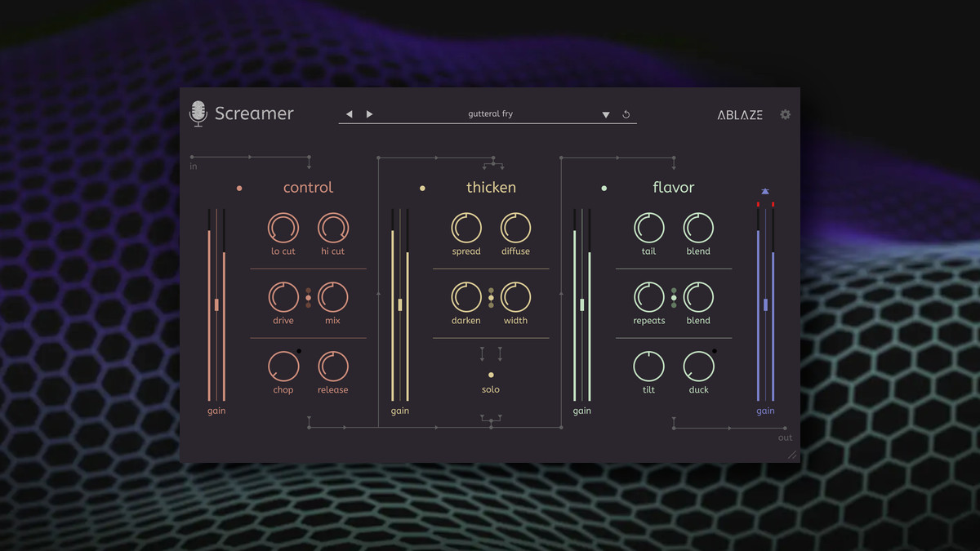Viewport: 980px width, 551px height.
Task: Click the 'solo' label
Action: point(491,389)
